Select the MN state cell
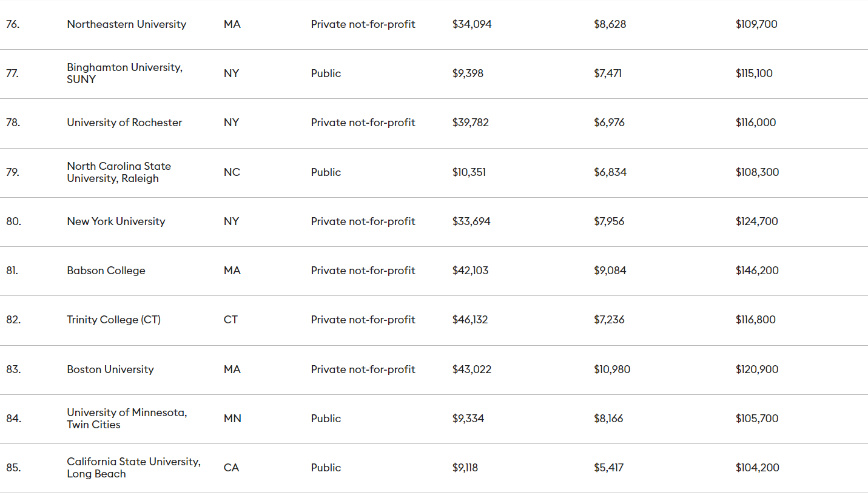 point(232,419)
